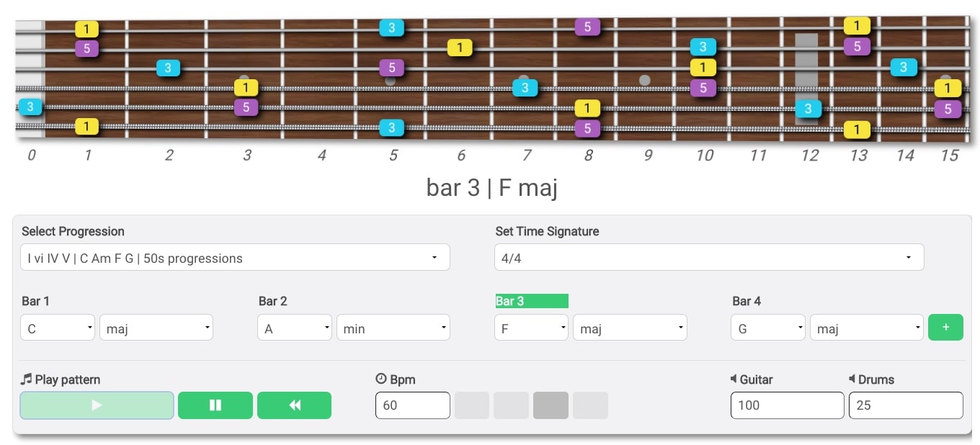Viewport: 980px width, 445px height.
Task: Toggle the third beat indicator box
Action: click(551, 405)
